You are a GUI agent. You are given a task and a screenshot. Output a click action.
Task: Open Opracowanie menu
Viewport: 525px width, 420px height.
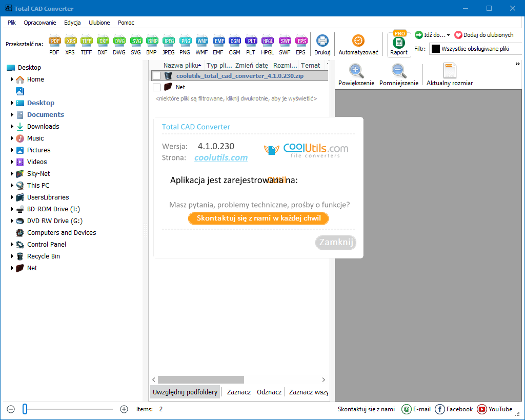point(40,23)
